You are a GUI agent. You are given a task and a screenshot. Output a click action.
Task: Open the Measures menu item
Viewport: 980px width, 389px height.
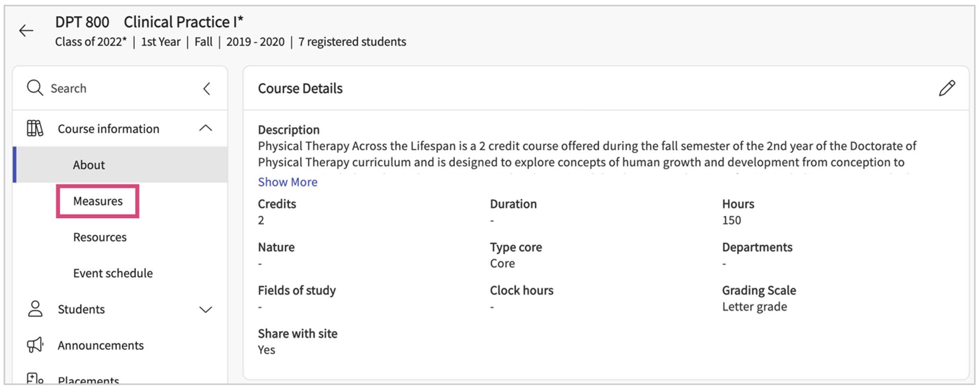coord(98,201)
